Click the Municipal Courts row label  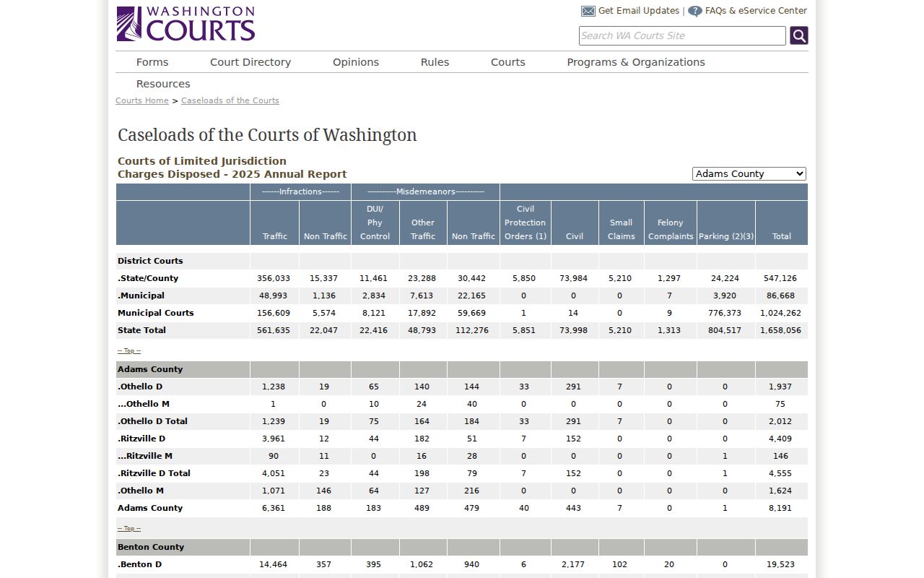click(x=156, y=313)
